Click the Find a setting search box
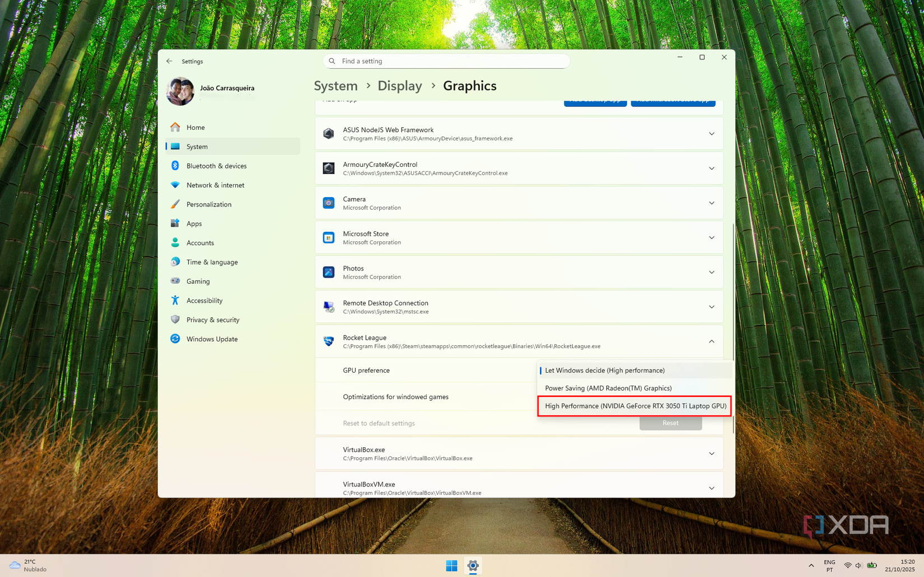 tap(446, 61)
